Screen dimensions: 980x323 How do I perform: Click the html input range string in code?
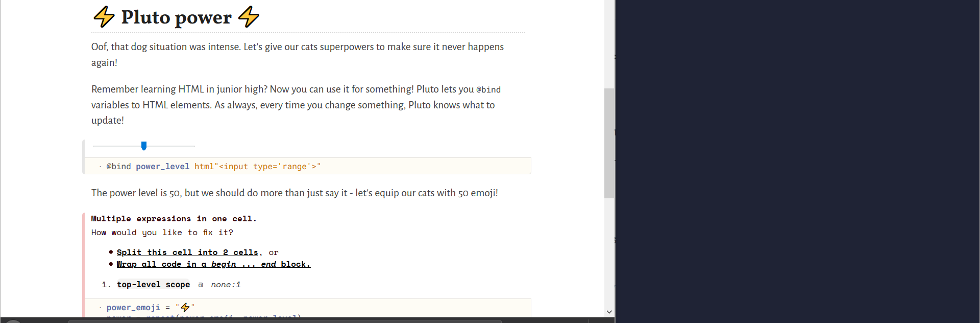[x=257, y=167]
